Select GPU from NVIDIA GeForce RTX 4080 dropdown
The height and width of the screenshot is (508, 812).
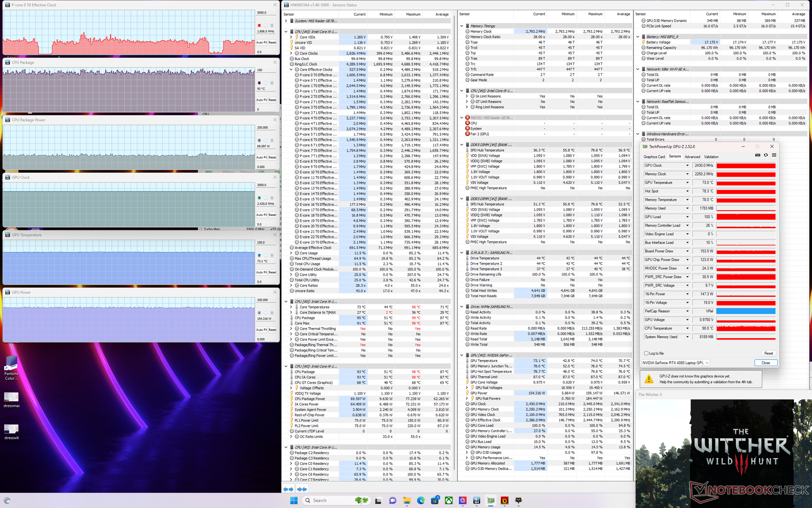click(x=675, y=363)
